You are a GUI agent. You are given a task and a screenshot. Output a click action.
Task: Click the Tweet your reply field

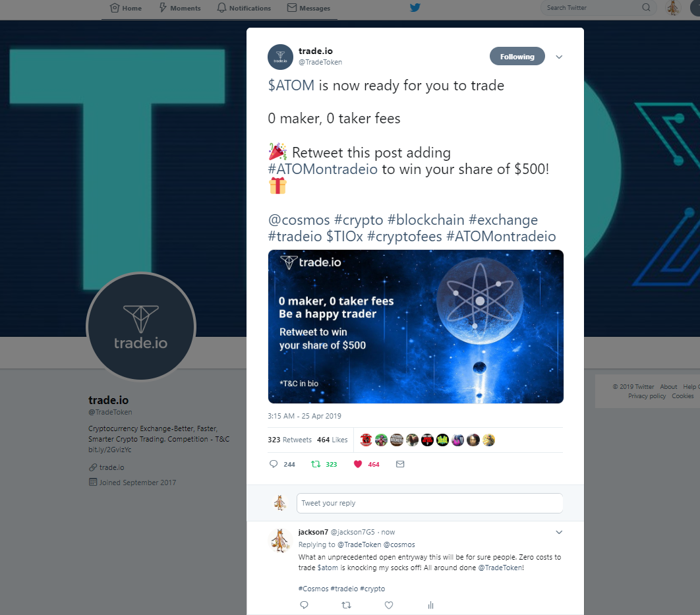pos(430,503)
